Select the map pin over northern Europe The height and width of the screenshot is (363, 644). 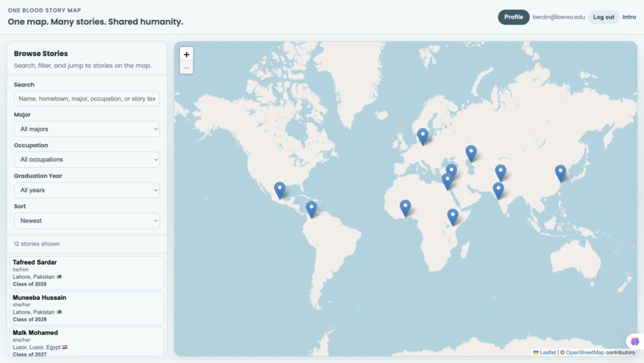pos(423,137)
